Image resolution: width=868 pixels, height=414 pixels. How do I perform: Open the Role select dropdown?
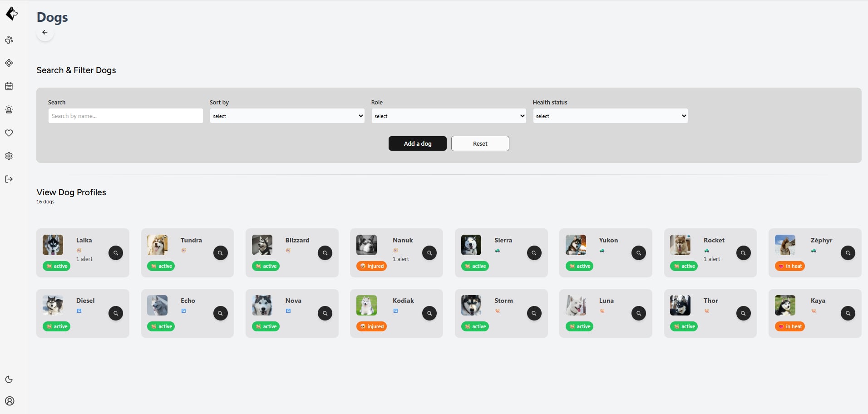tap(449, 116)
